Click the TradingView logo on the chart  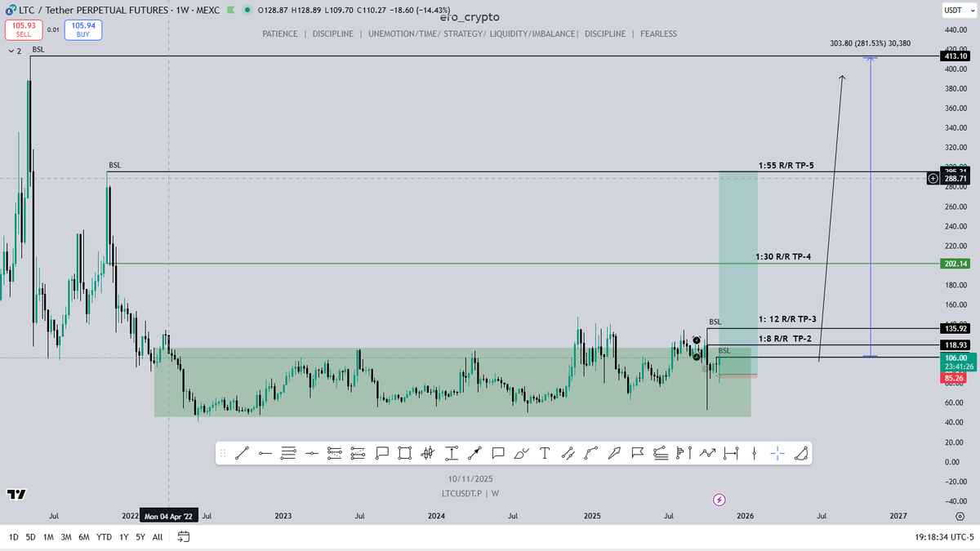click(x=16, y=494)
